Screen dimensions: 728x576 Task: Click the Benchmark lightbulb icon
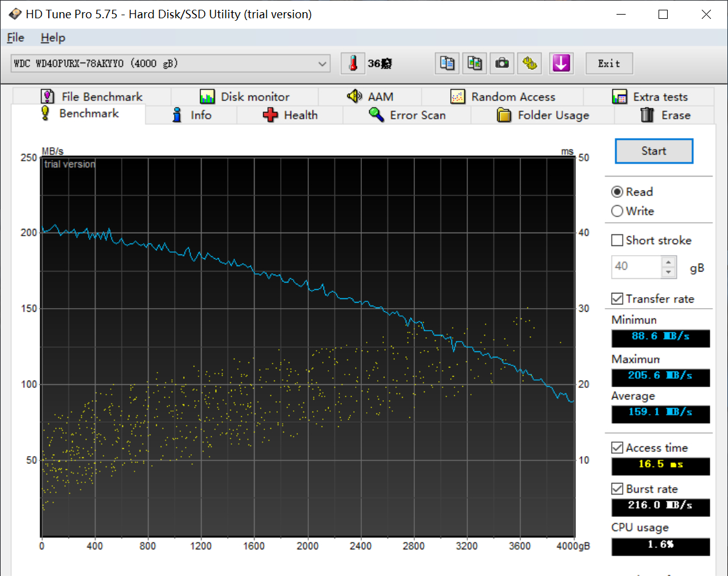point(45,113)
